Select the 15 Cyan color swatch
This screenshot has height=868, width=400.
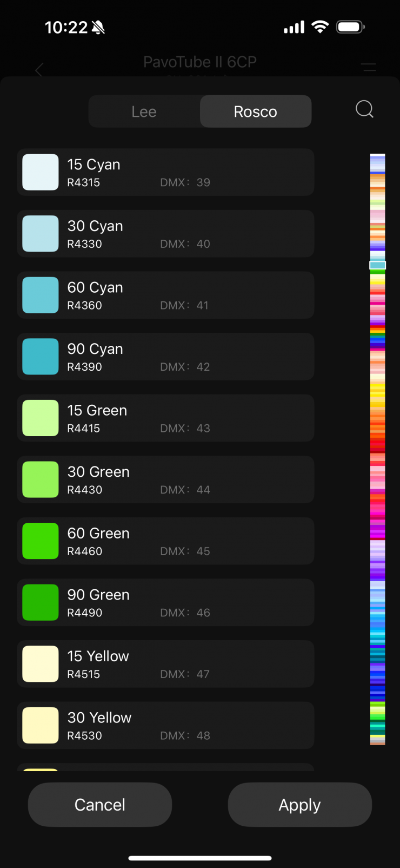41,172
